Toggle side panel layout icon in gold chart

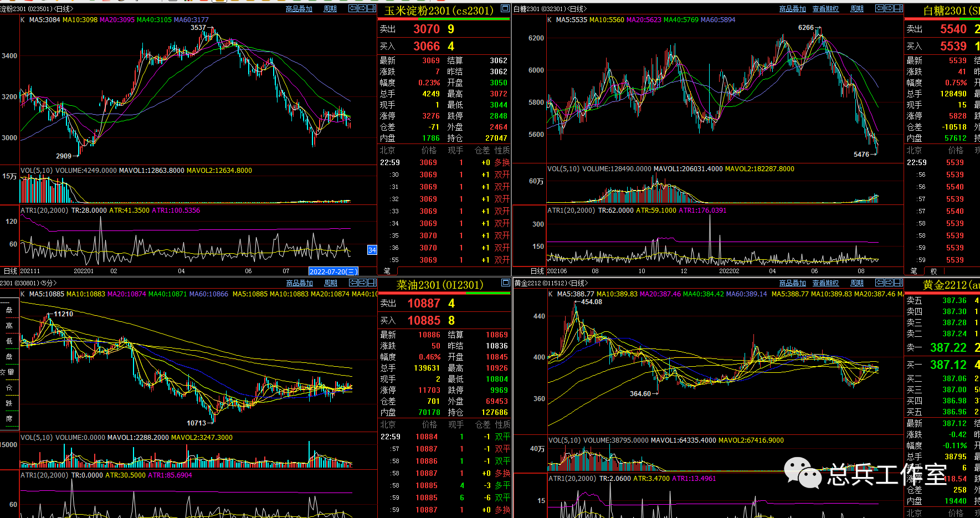[x=899, y=283]
